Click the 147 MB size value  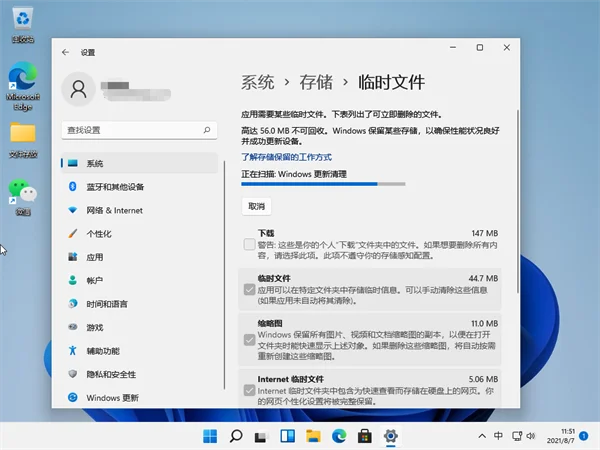pos(484,233)
